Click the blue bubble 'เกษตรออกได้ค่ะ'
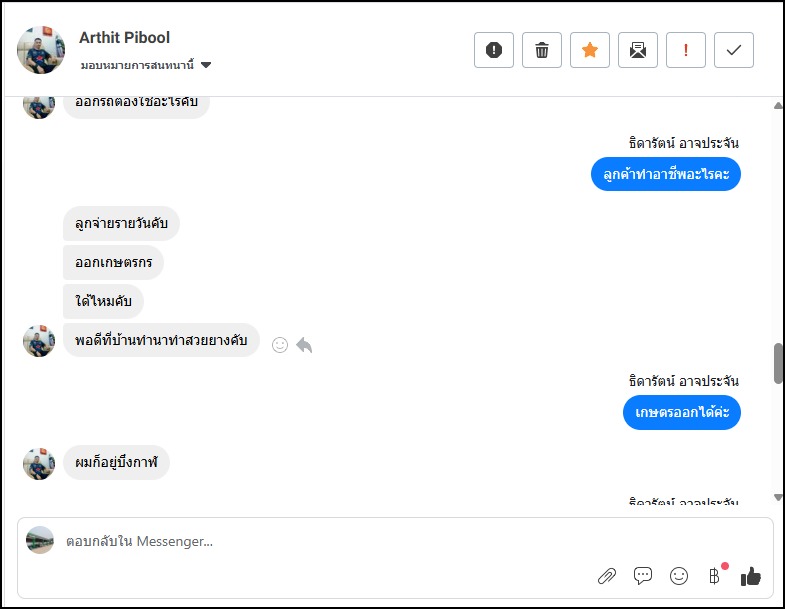 pos(682,412)
